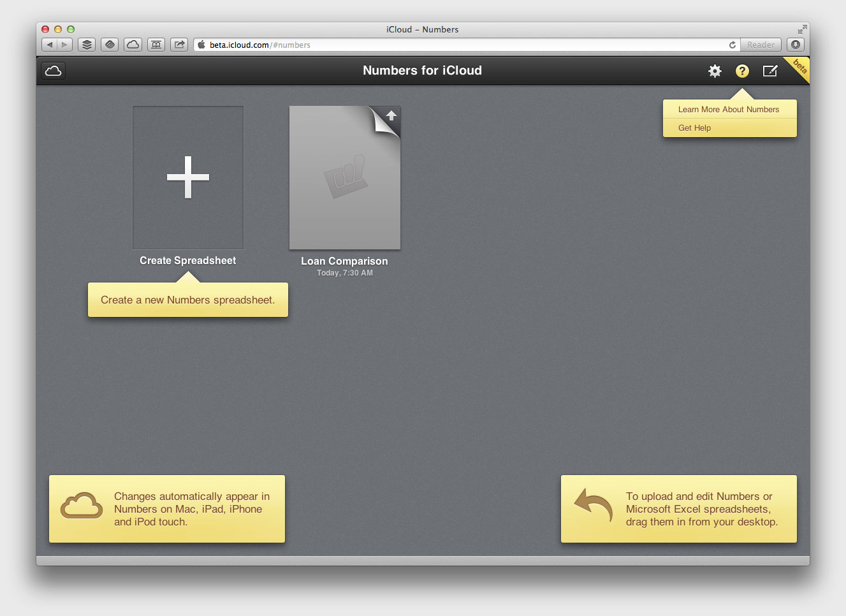Click the Loan Comparison file name

[x=344, y=261]
